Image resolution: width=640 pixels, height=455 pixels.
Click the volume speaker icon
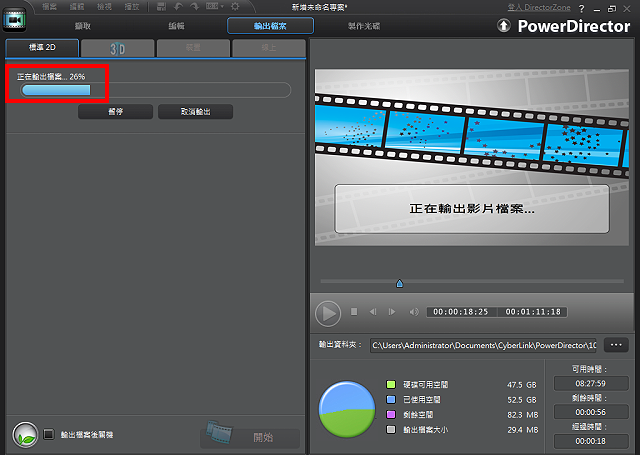point(413,312)
